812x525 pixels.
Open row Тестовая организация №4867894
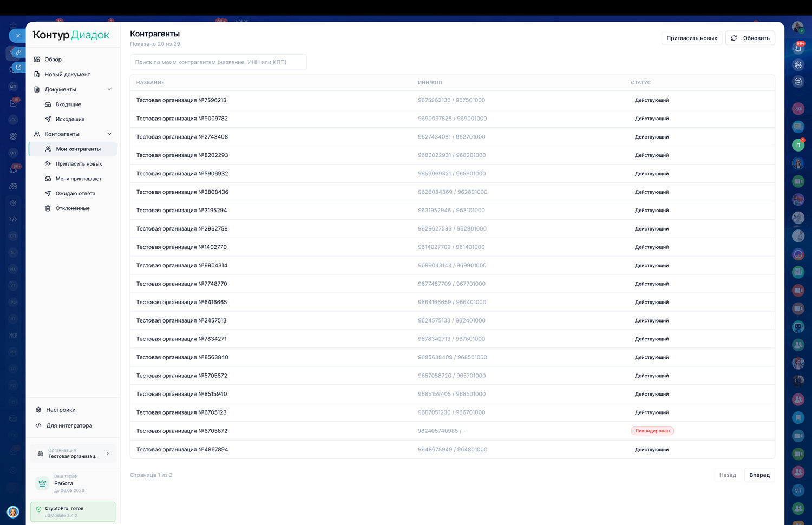(x=453, y=449)
